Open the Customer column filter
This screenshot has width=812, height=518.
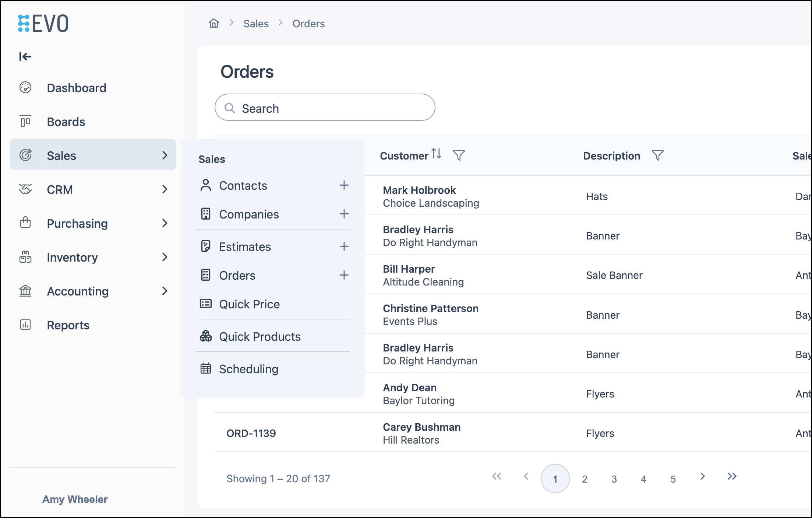pos(459,155)
